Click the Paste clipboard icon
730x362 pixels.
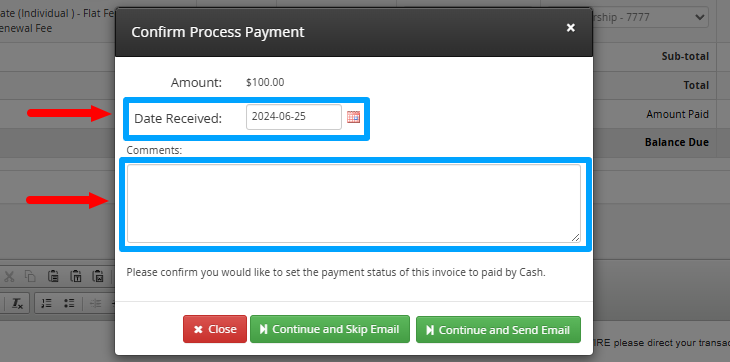coord(53,276)
